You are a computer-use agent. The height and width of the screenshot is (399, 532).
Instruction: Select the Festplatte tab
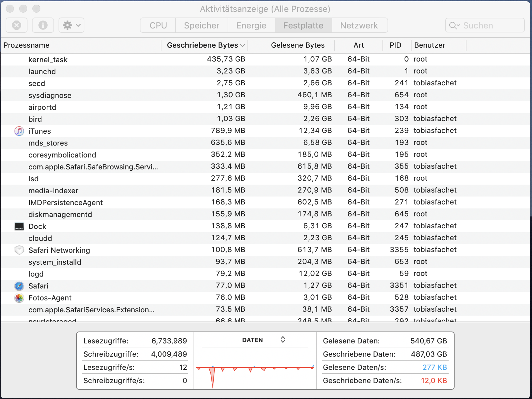pos(303,25)
